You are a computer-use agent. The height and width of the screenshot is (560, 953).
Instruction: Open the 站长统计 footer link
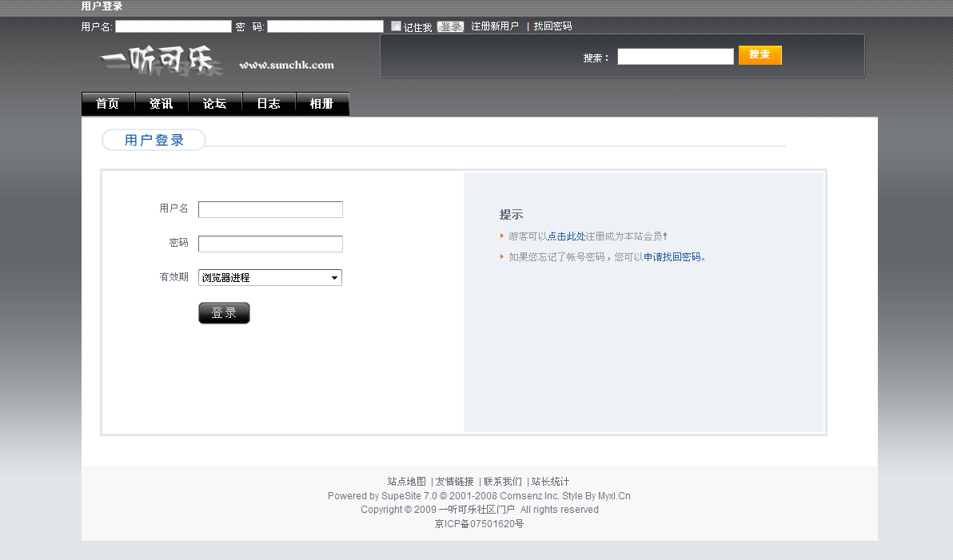(551, 482)
